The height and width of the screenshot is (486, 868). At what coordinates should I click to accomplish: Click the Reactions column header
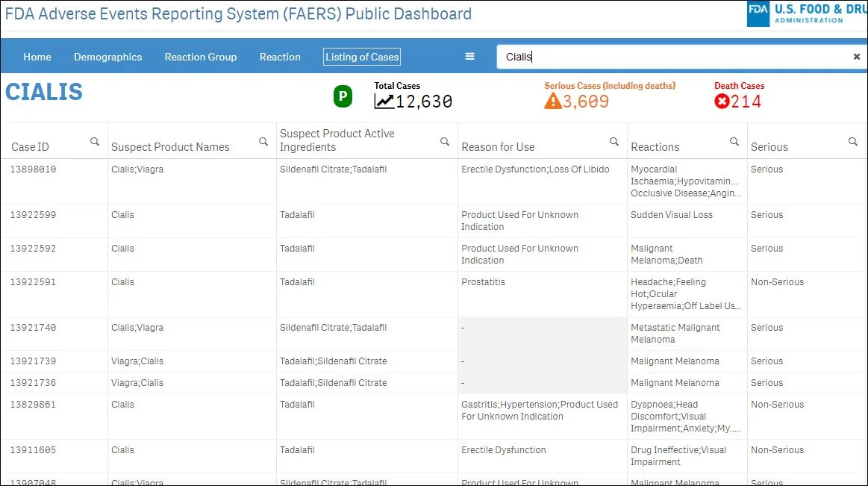(x=655, y=146)
